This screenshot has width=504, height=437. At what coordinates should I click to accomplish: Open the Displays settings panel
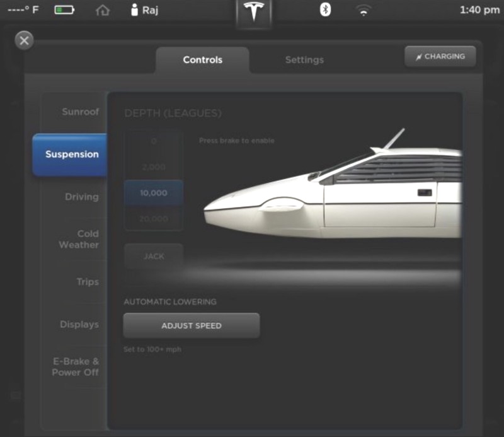[x=79, y=325]
